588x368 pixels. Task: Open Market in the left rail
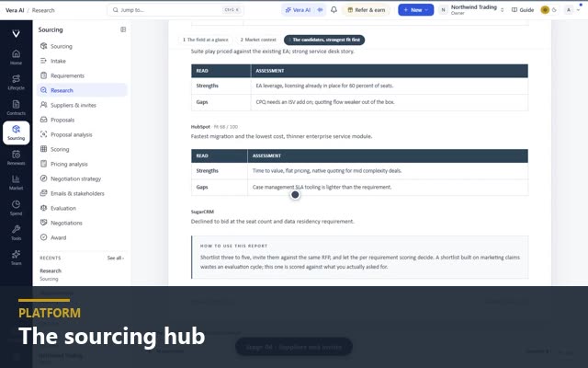tap(16, 182)
